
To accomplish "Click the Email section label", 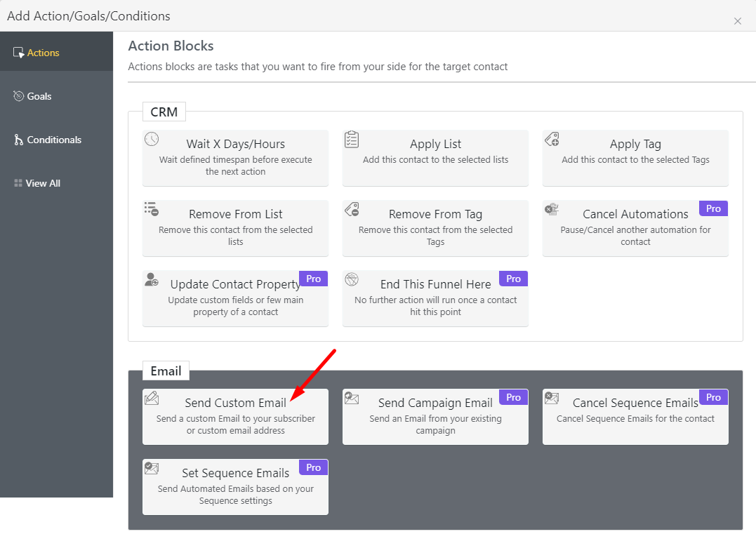I will pos(166,371).
